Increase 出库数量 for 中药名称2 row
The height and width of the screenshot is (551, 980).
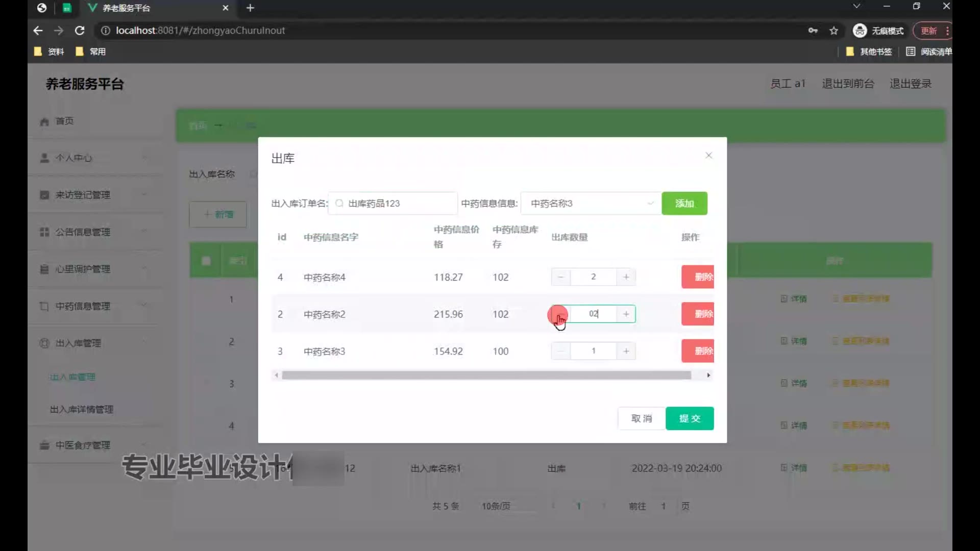click(x=626, y=314)
